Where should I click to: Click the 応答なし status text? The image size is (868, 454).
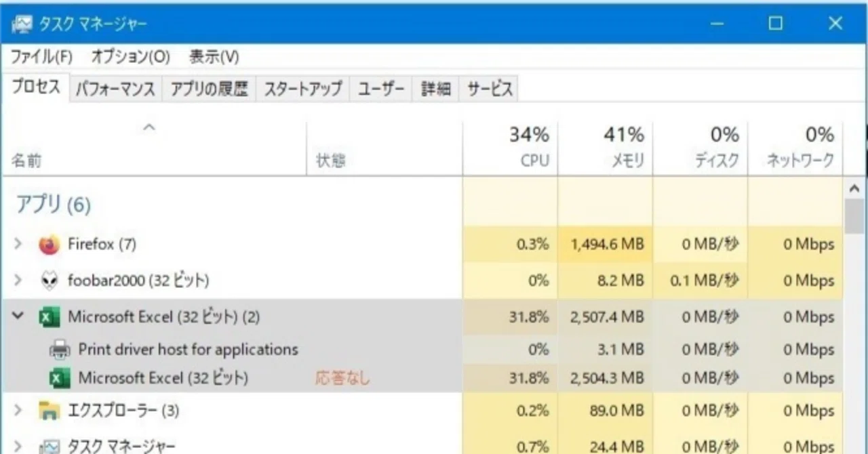tap(342, 378)
